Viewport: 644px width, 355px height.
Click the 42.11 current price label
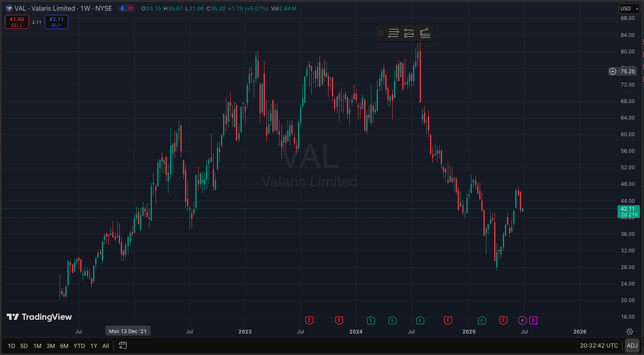(x=628, y=209)
